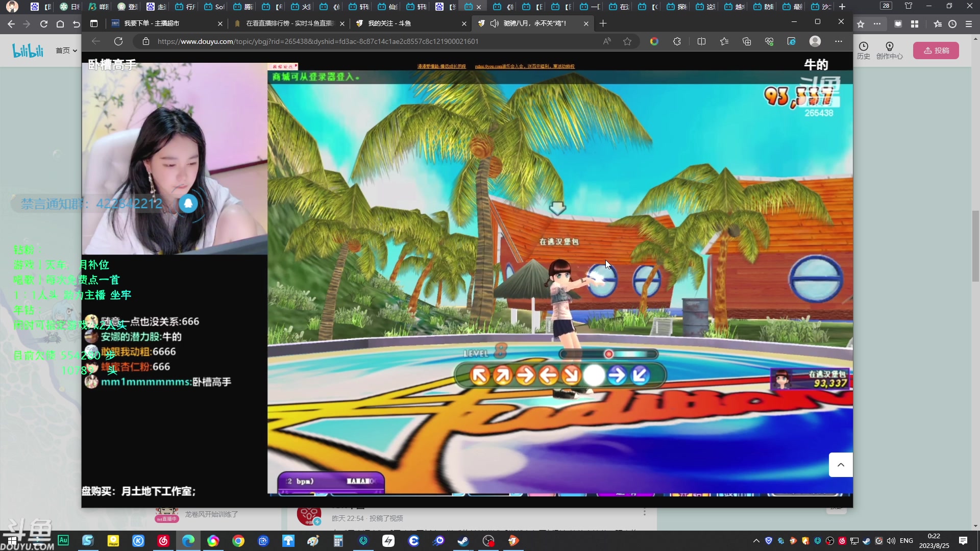Open Edge settings and more menu

coord(839,41)
